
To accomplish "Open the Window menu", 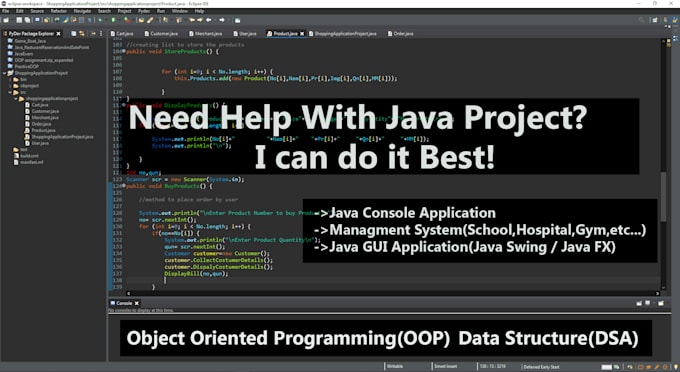I will click(x=180, y=11).
